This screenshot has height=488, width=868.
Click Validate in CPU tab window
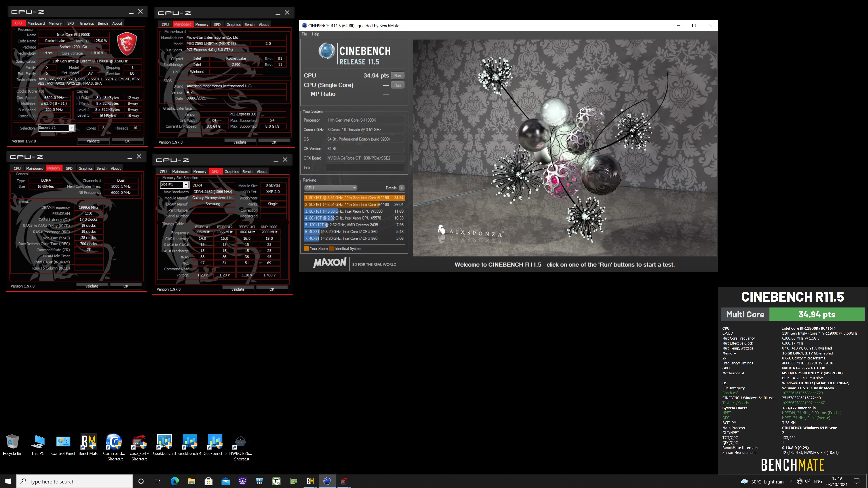(x=93, y=141)
